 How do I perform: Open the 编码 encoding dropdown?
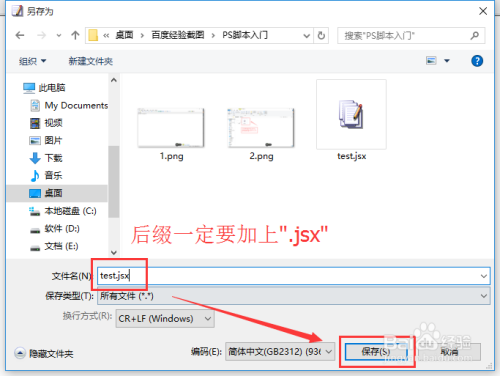point(280,351)
